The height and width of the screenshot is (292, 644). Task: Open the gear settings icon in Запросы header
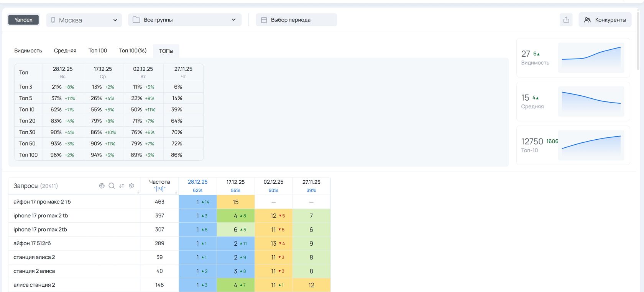131,186
